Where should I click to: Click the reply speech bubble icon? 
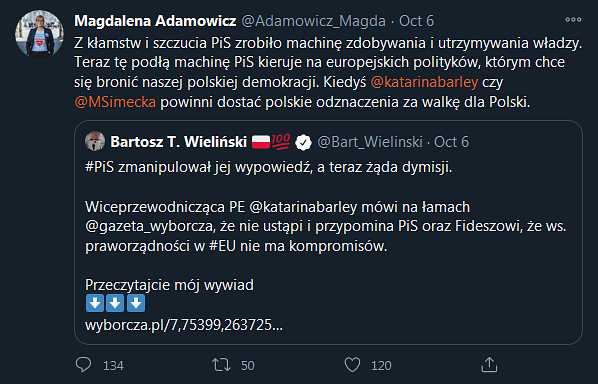tap(83, 365)
